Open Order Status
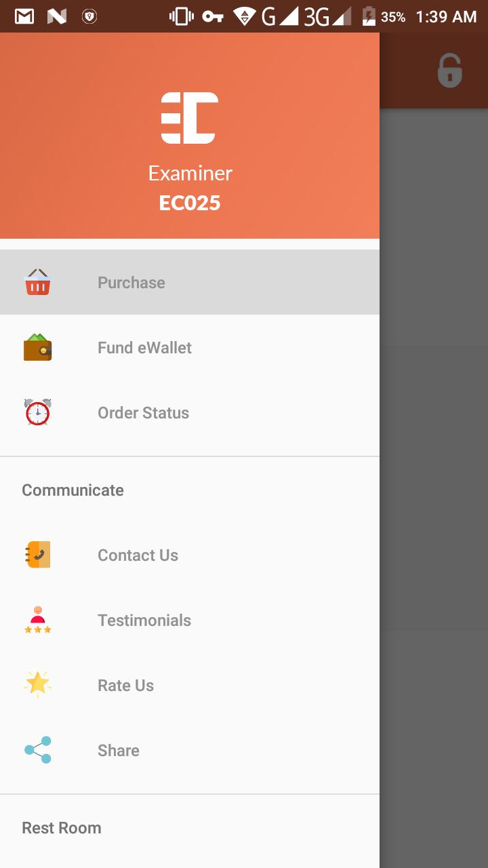 (190, 412)
